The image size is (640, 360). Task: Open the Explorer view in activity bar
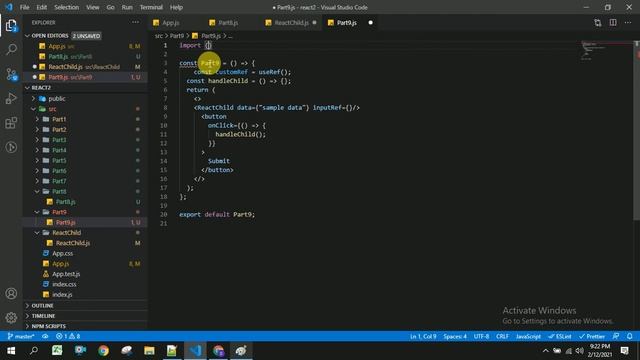(11, 26)
